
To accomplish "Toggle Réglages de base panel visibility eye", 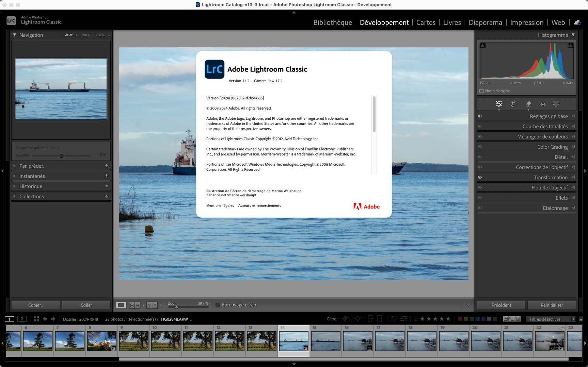I will pyautogui.click(x=480, y=116).
